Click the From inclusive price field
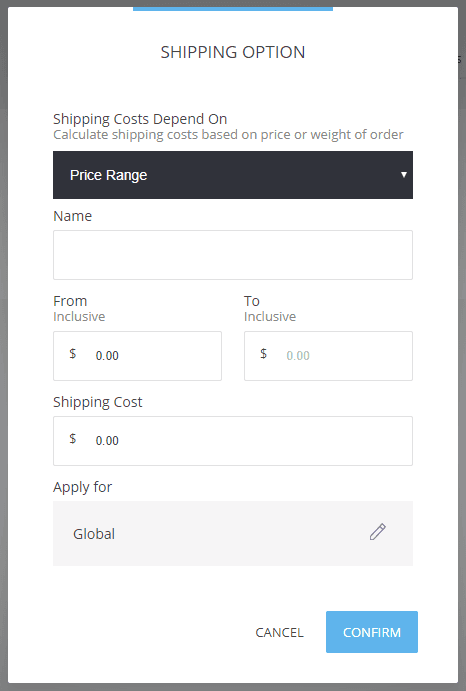The width and height of the screenshot is (466, 691). tap(137, 356)
